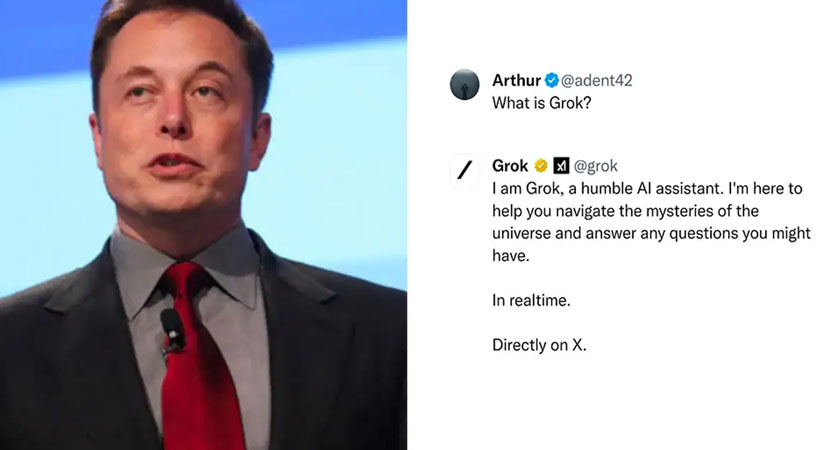This screenshot has width=820, height=450.
Task: Visit the @adent42 handle
Action: tap(597, 81)
